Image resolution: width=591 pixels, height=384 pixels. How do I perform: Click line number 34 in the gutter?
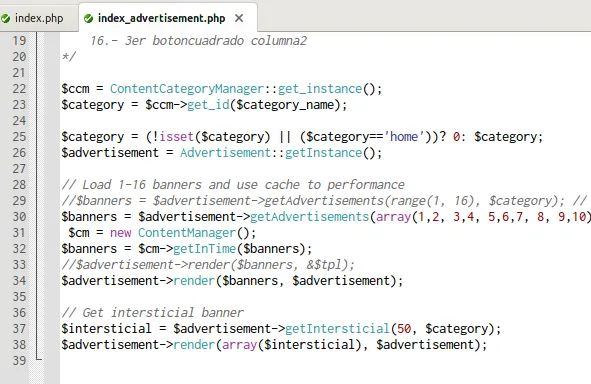19,281
